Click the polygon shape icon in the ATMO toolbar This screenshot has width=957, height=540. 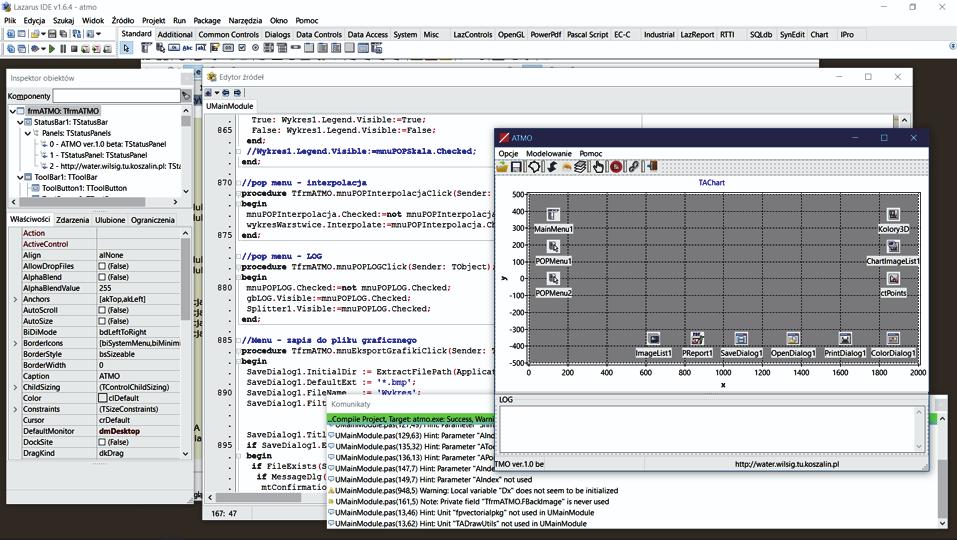[x=534, y=167]
